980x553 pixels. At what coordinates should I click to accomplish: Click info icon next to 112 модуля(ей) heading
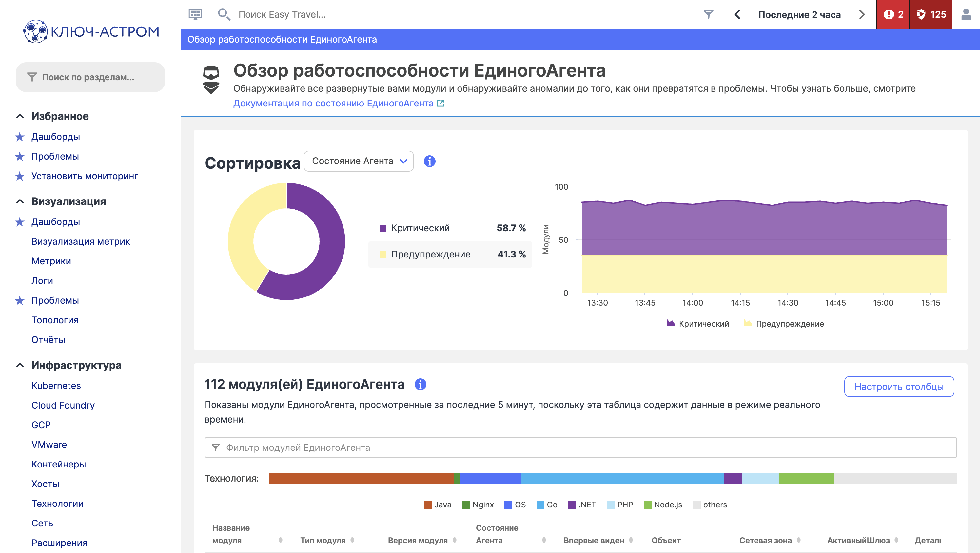click(x=421, y=385)
